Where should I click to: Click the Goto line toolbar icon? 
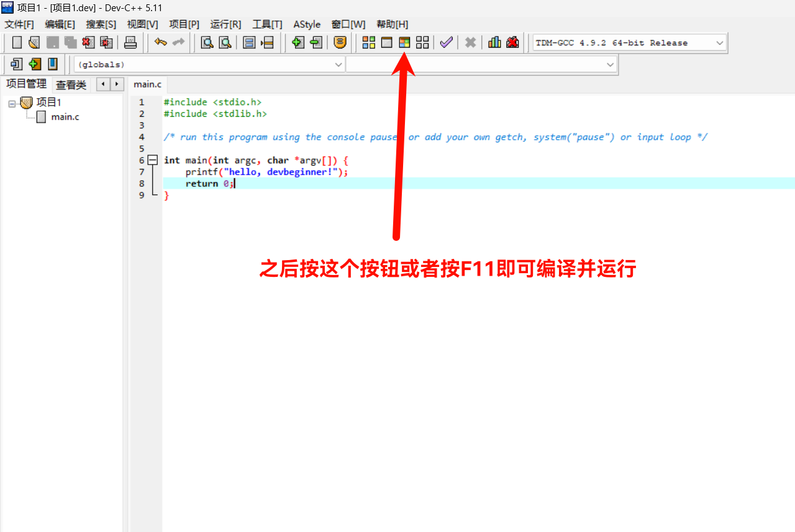pos(267,43)
